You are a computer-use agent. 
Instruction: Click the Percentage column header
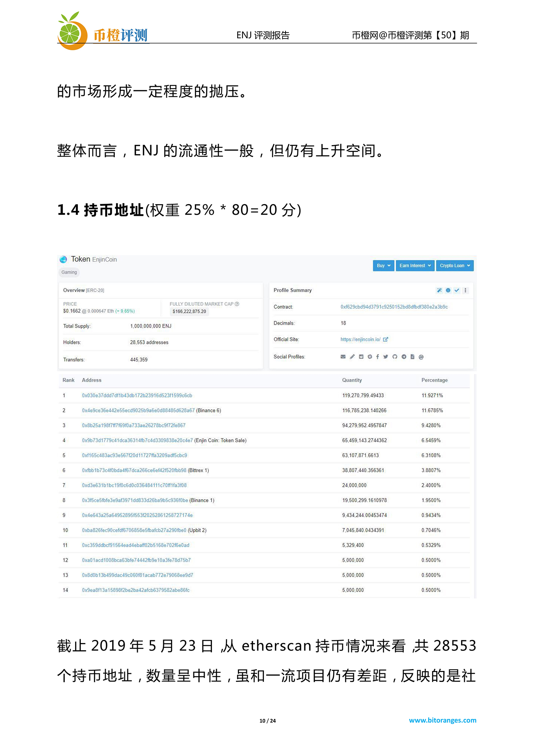pos(434,380)
